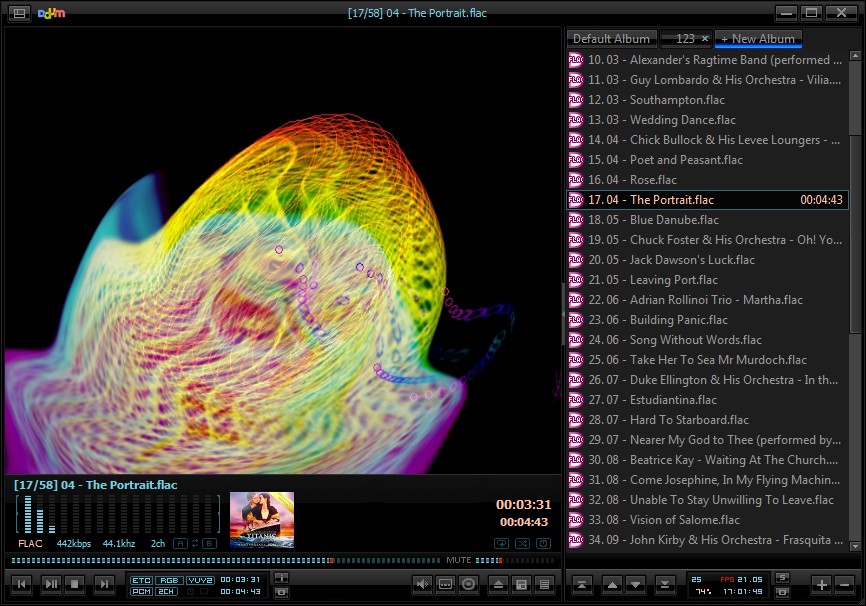Skip to the next track
Viewport: 866px width, 606px height.
[104, 584]
